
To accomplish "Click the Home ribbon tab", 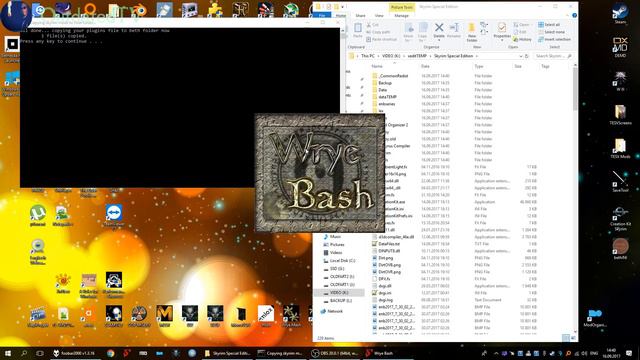I will pyautogui.click(x=340, y=16).
